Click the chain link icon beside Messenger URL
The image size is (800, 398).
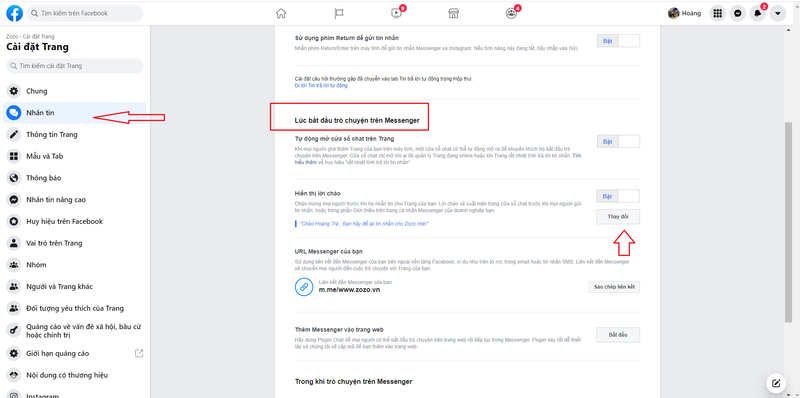tap(304, 287)
